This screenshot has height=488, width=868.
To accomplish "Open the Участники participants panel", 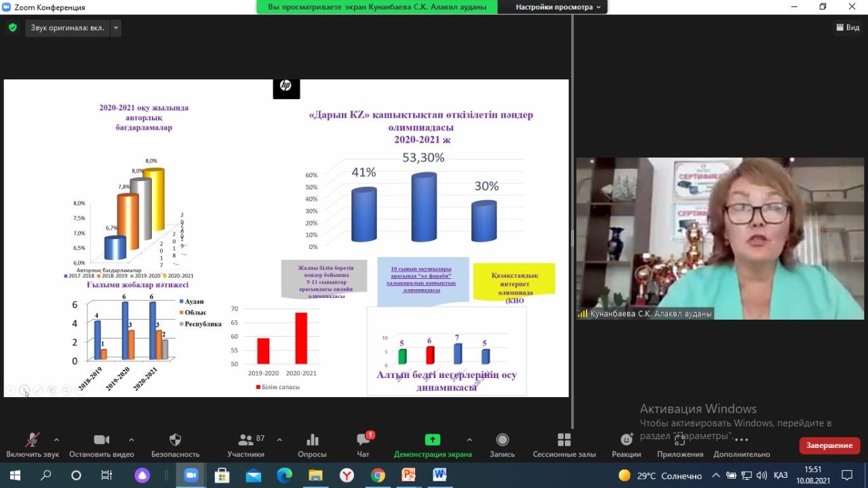I will coord(246,445).
